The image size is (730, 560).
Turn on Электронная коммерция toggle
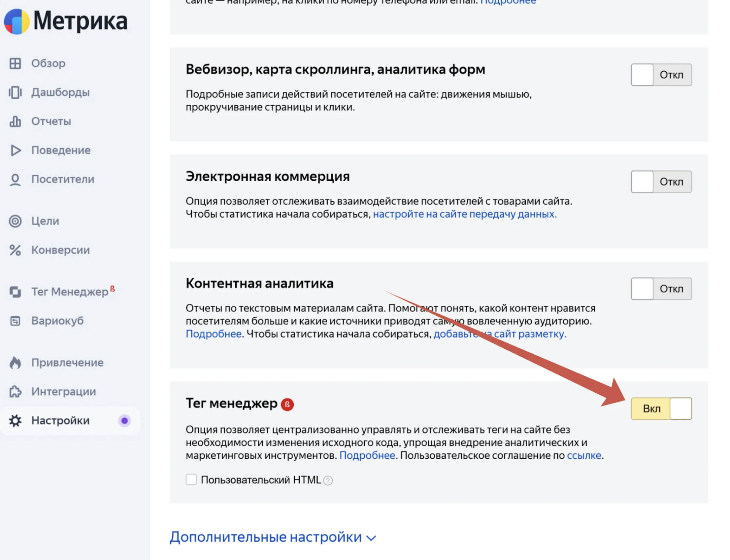click(x=661, y=182)
